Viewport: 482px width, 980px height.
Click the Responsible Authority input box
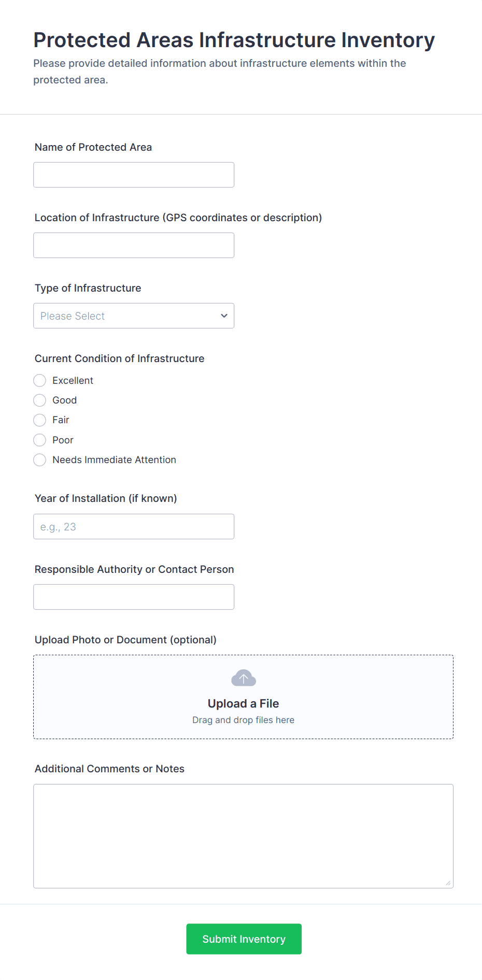pyautogui.click(x=134, y=597)
